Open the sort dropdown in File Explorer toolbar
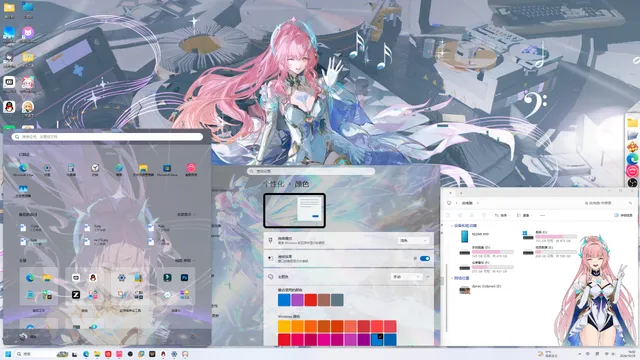Screen dimensions: 640x360 point(501,215)
